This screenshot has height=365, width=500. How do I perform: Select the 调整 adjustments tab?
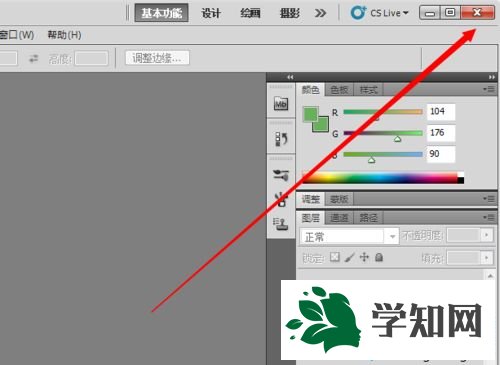[x=310, y=199]
